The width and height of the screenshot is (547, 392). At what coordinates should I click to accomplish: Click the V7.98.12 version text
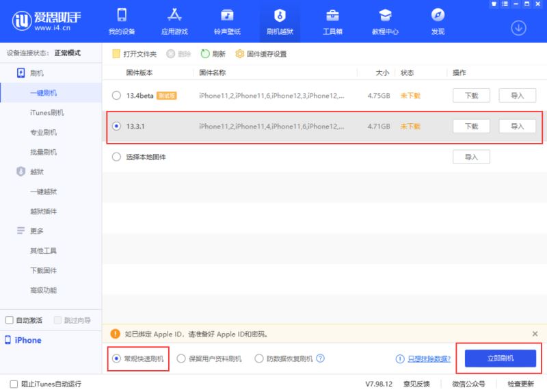379,384
